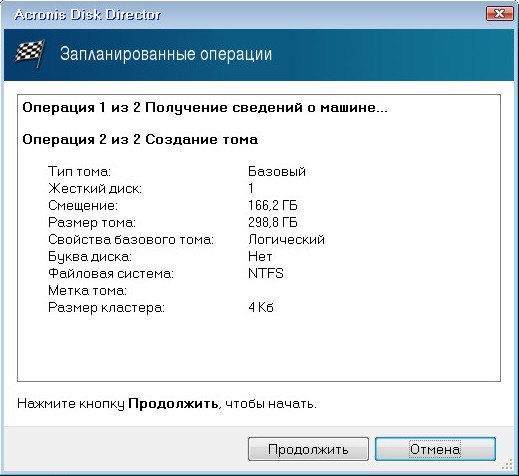The width and height of the screenshot is (519, 476).
Task: Select the 'Операция 1 из 2' line
Action: (x=205, y=108)
